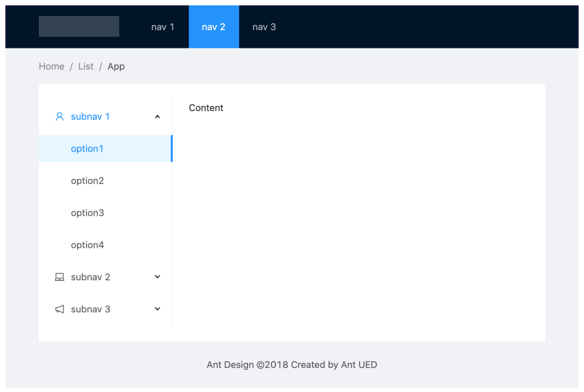Open subnav 1 menu header
Screen dimensions: 584x392
pos(90,116)
